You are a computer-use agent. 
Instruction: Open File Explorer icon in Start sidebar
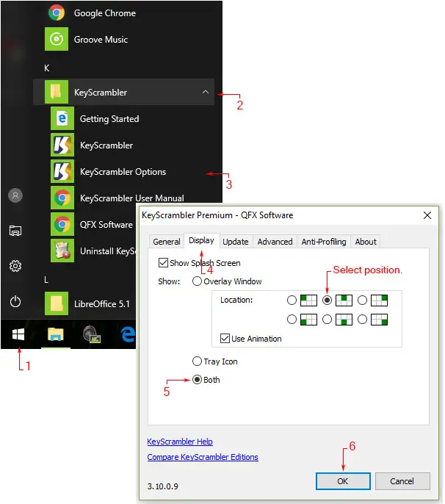pos(15,231)
